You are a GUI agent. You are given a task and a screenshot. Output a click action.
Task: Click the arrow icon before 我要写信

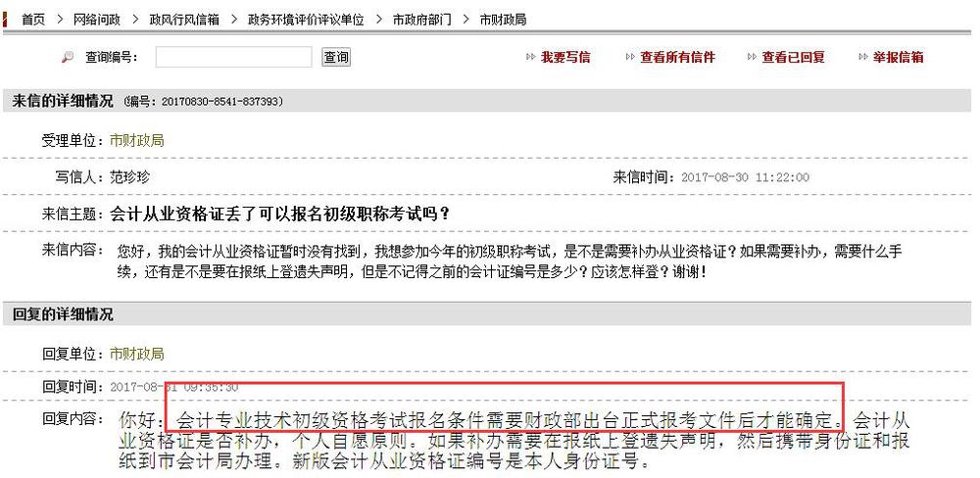click(530, 58)
